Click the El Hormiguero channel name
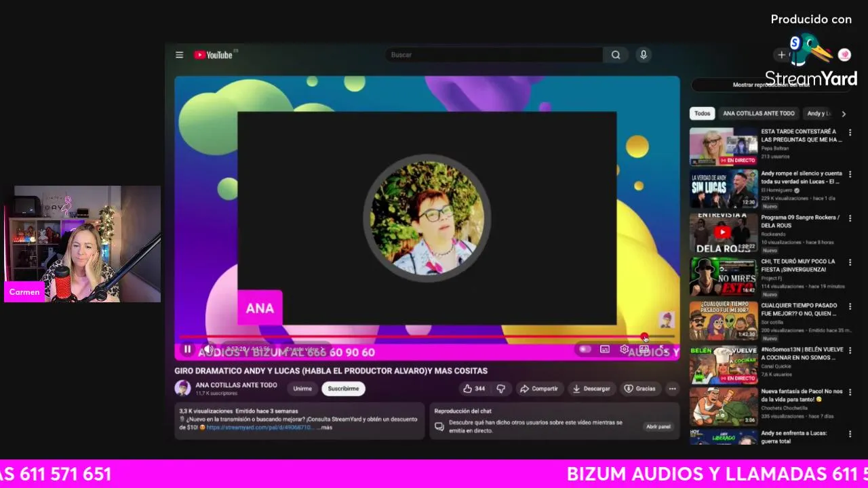868x488 pixels. pos(777,190)
